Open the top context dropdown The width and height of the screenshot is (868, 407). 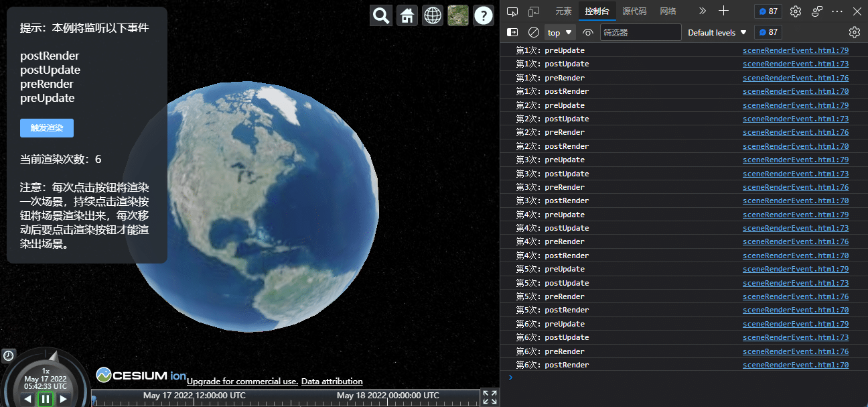[x=561, y=32]
